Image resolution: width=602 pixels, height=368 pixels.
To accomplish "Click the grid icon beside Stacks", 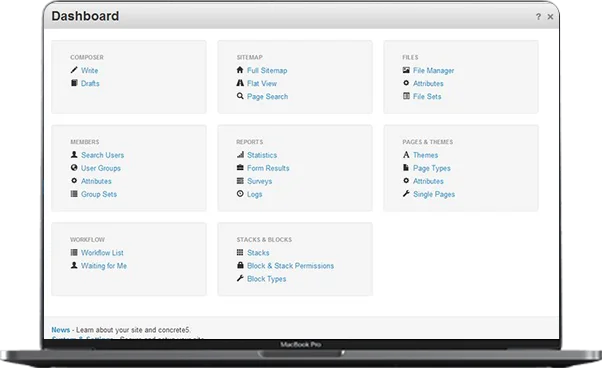I will [x=240, y=252].
